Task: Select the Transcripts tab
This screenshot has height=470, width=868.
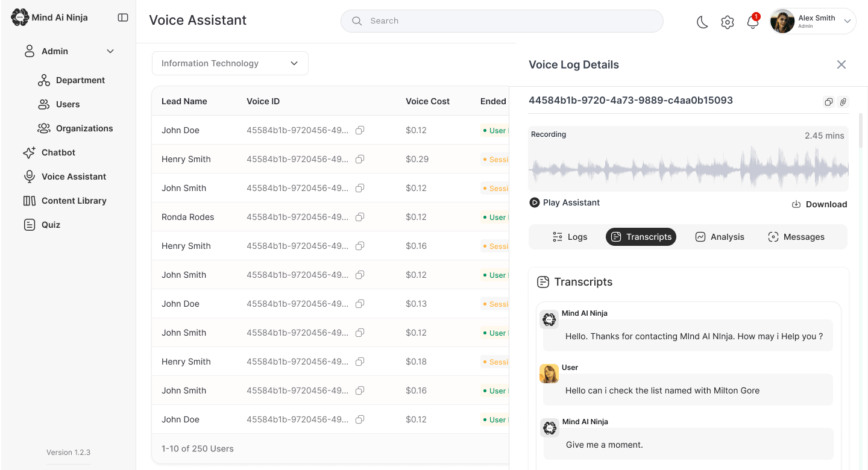Action: coord(641,237)
